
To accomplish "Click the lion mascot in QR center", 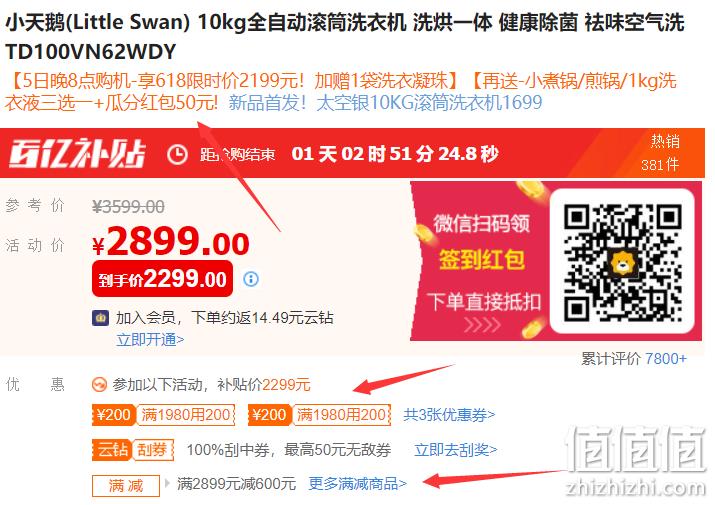I will pos(622,263).
